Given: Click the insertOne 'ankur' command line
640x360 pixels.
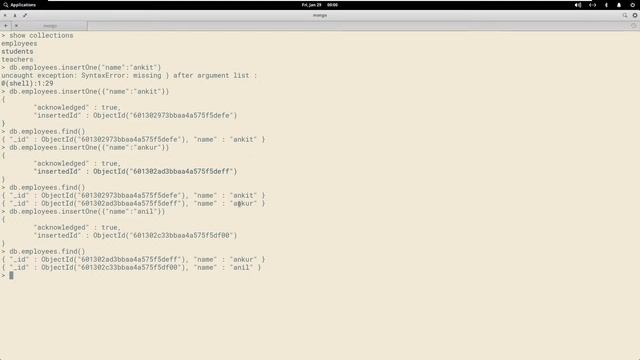Looking at the screenshot, I should pos(85,147).
